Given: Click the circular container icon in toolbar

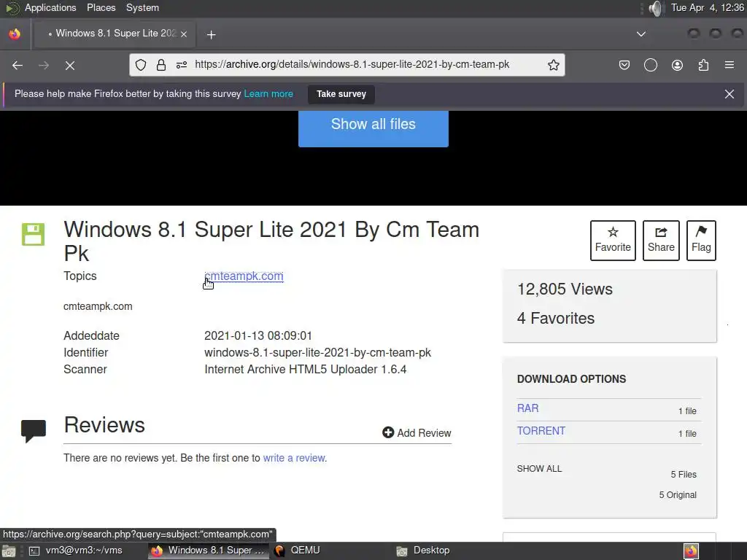Looking at the screenshot, I should pyautogui.click(x=650, y=65).
